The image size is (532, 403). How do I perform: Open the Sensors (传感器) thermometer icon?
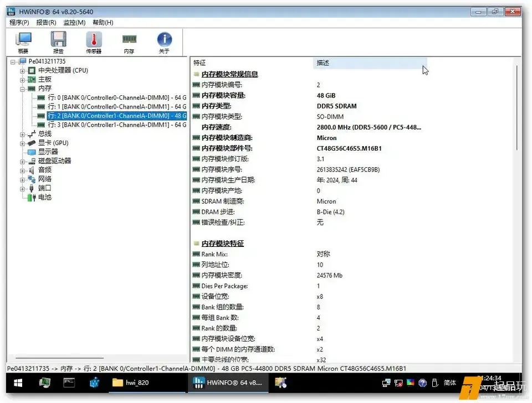pyautogui.click(x=94, y=42)
